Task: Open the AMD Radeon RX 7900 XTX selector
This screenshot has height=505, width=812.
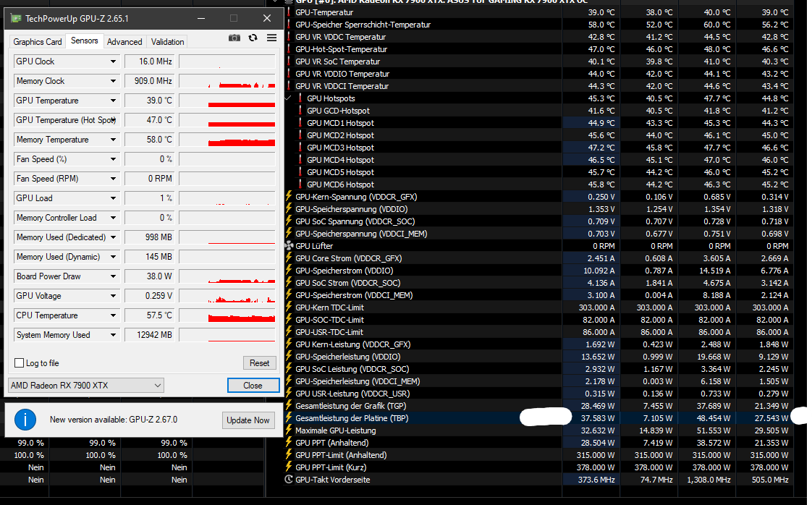Action: 86,386
